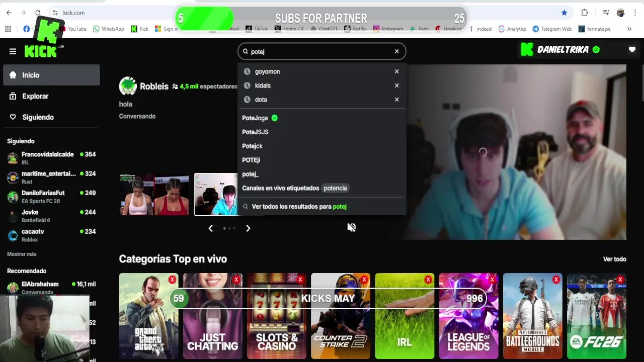The width and height of the screenshot is (644, 362).
Task: Open cacaotv followed channel
Action: (51, 235)
